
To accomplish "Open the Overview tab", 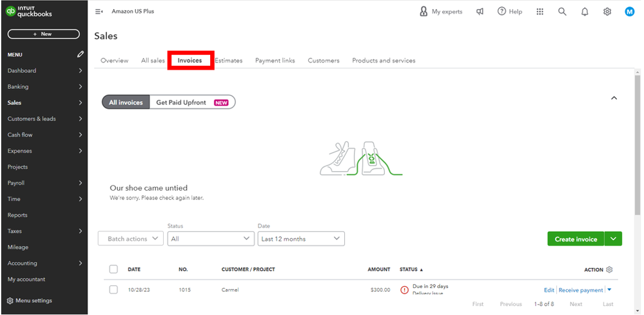I will (x=115, y=61).
